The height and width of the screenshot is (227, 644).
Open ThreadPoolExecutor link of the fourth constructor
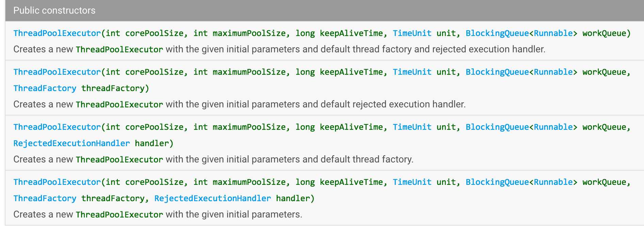(57, 182)
